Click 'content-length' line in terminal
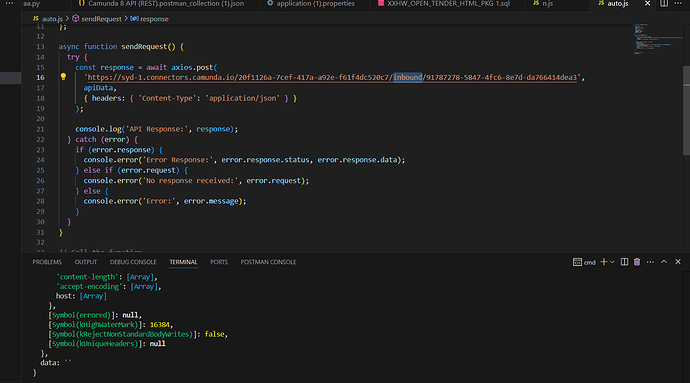The width and height of the screenshot is (690, 383). (106, 277)
